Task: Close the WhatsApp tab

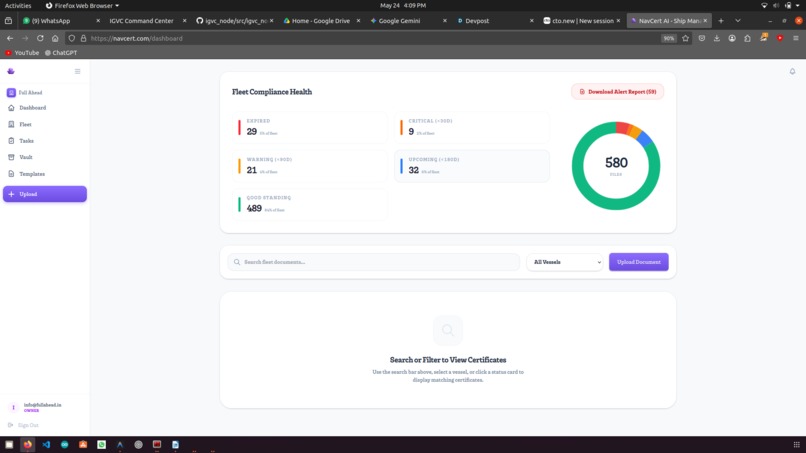Action: (x=98, y=21)
